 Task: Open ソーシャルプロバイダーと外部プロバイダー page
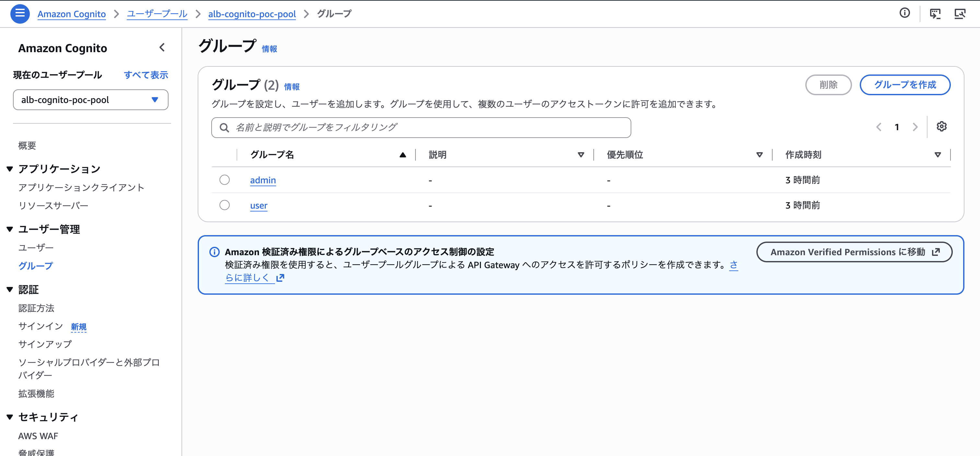click(89, 369)
